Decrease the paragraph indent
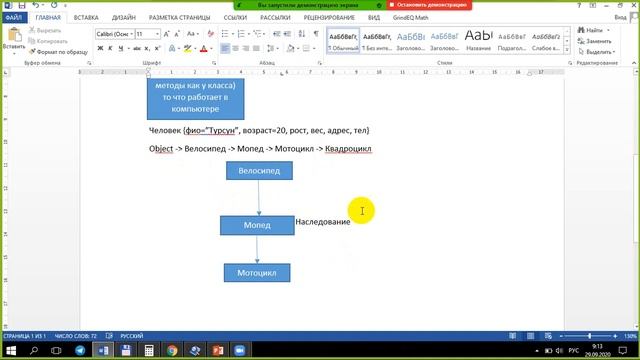Viewport: 640px width, 360px height. click(x=276, y=34)
